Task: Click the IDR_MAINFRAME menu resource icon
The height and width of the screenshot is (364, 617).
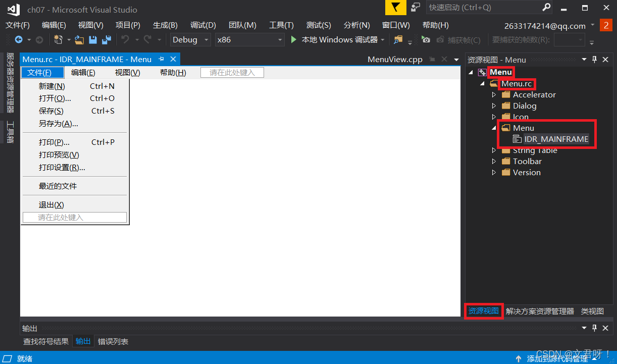Action: [517, 139]
